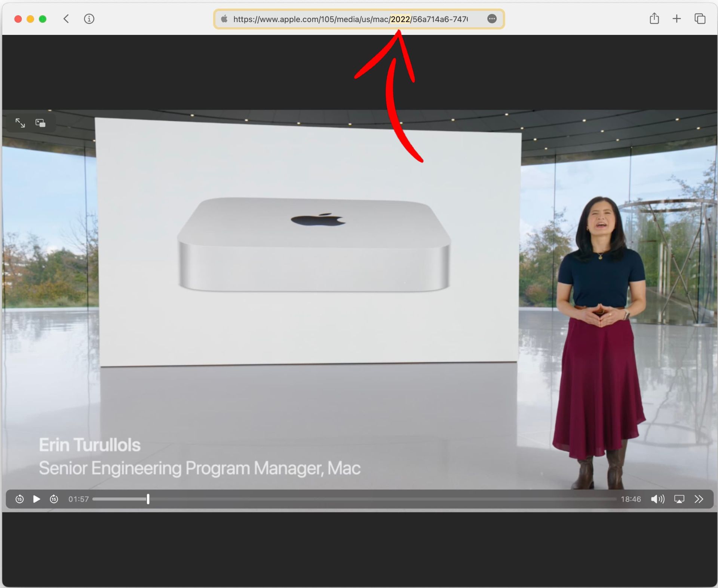Go back with the back chevron

[x=66, y=19]
